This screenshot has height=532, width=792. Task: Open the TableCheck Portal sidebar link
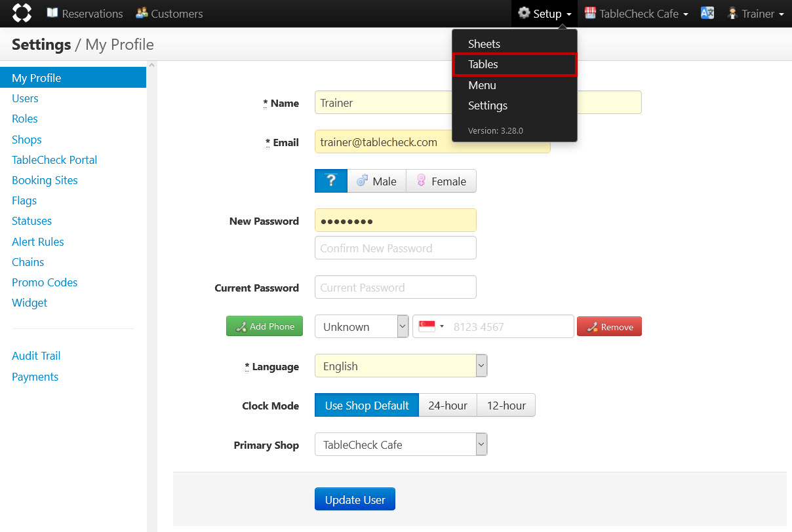[x=54, y=160]
